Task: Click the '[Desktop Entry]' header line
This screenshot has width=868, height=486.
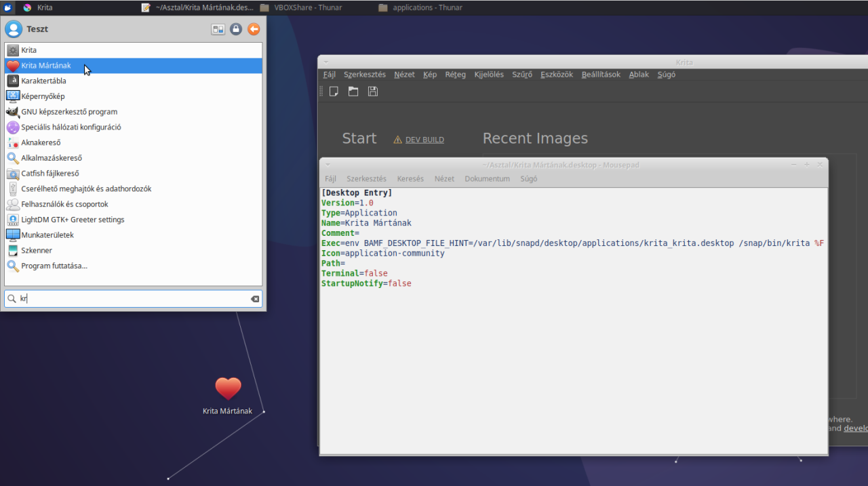Action: click(357, 193)
